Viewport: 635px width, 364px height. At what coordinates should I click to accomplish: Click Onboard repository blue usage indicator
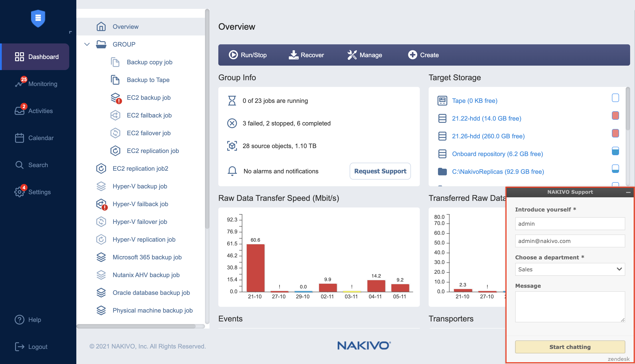coord(615,151)
